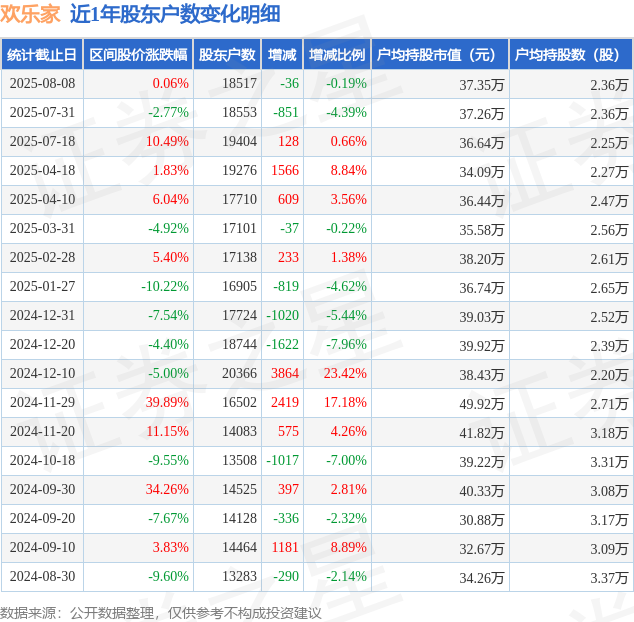Click the average shares cell 2.65万
Viewport: 634px width, 622px height.
609,288
